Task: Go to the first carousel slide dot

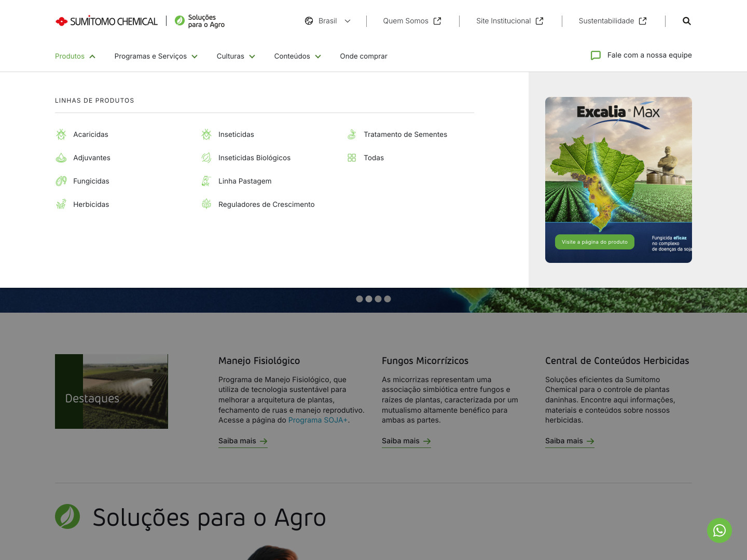Action: [359, 299]
